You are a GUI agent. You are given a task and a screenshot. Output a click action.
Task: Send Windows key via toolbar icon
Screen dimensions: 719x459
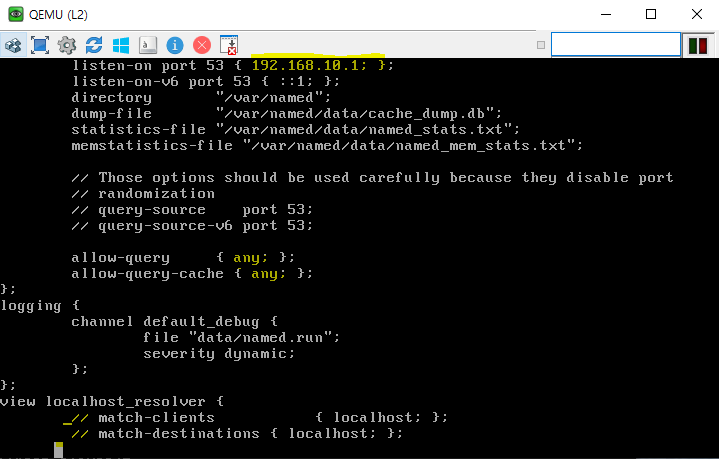(121, 45)
